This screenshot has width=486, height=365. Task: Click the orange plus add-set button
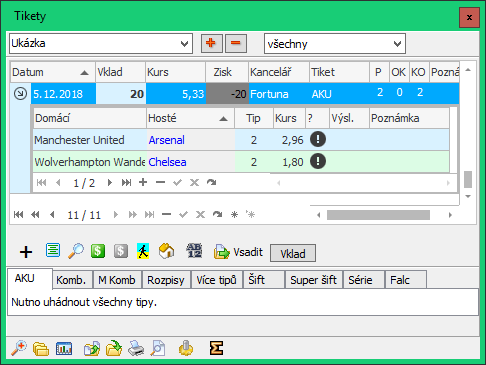click(212, 43)
